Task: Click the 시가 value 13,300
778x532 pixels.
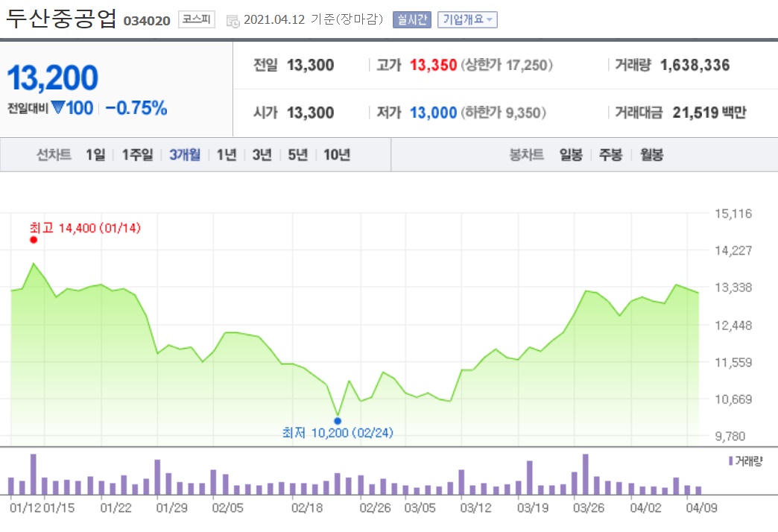Action: pyautogui.click(x=311, y=113)
